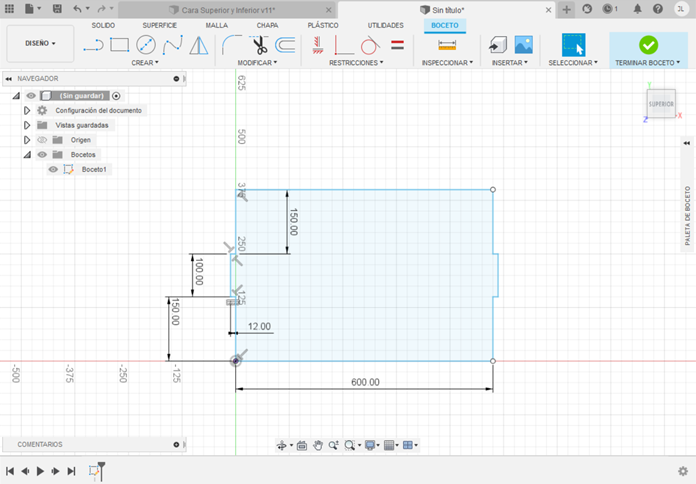Collapse the Bocetos folder
Screen dimensions: 696x484
click(27, 155)
